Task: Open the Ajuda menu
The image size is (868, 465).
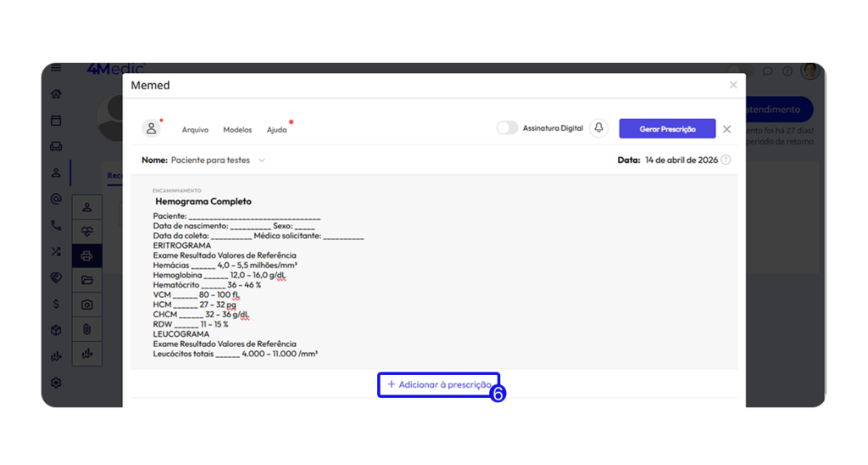Action: coord(276,130)
